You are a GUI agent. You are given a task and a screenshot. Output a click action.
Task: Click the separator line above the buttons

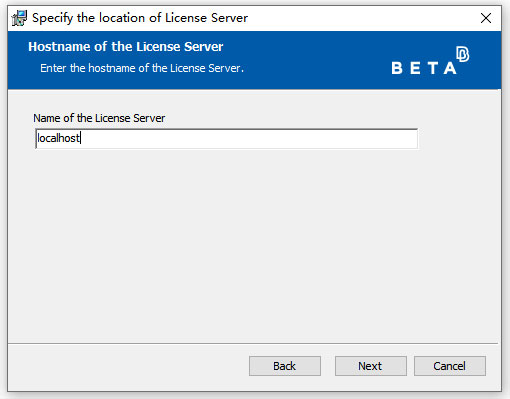(253, 343)
